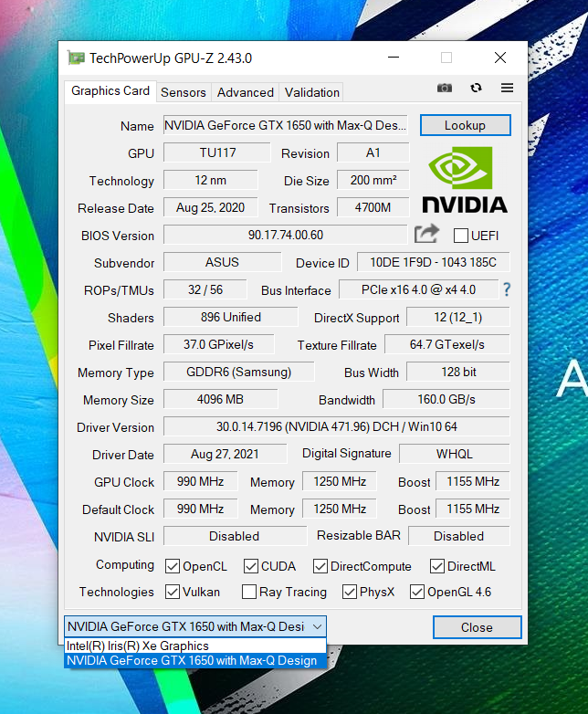Toggle the OpenGL 4.6 checkbox
This screenshot has height=714, width=588.
coord(416,592)
